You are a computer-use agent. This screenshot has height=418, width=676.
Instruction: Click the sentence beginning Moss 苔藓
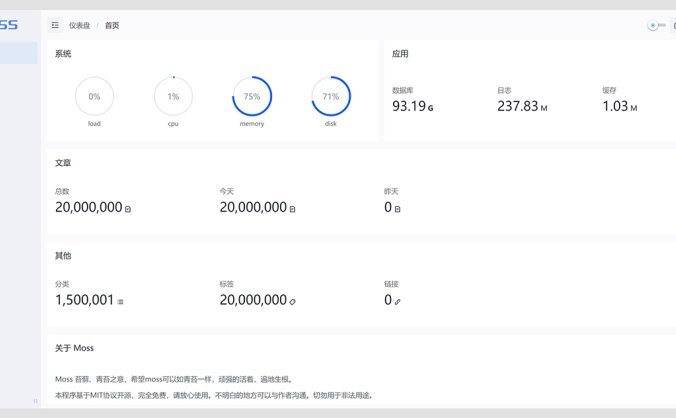(x=175, y=379)
